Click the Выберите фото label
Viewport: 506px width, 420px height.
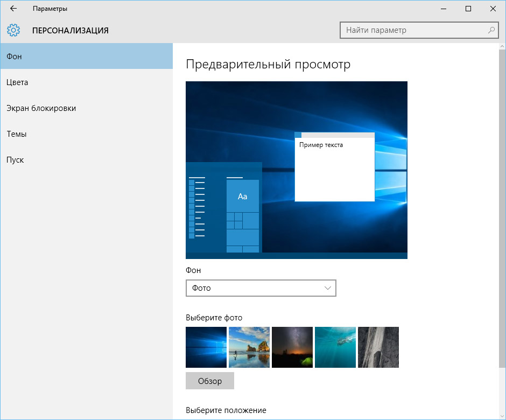point(214,318)
